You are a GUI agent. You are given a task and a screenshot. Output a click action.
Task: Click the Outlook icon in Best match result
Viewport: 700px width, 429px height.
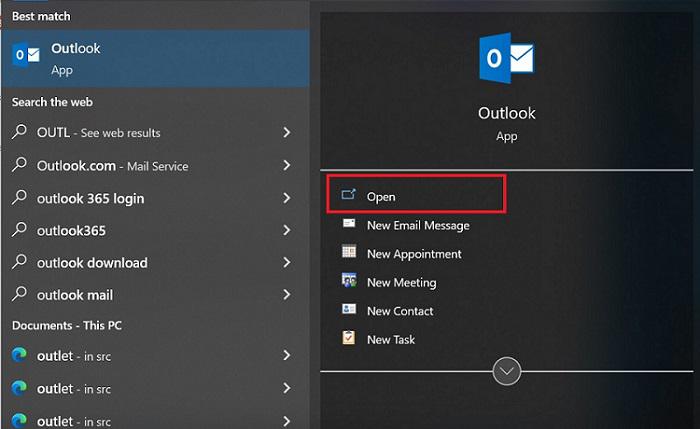[26, 55]
